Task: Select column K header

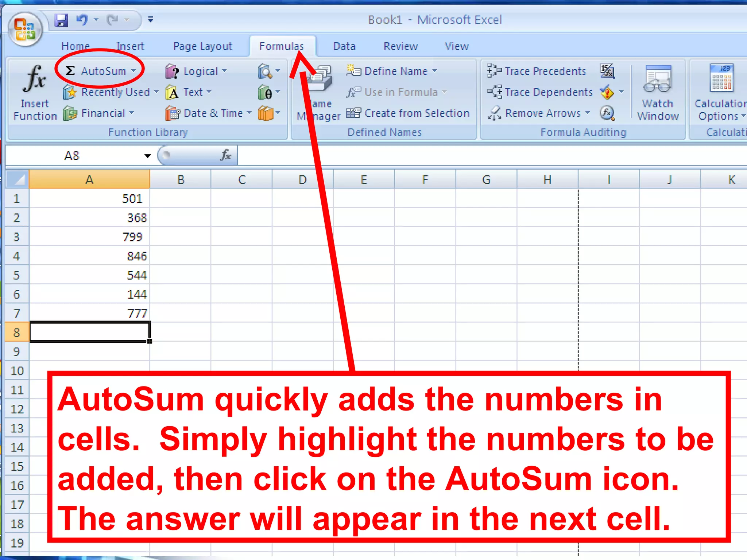Action: (724, 179)
